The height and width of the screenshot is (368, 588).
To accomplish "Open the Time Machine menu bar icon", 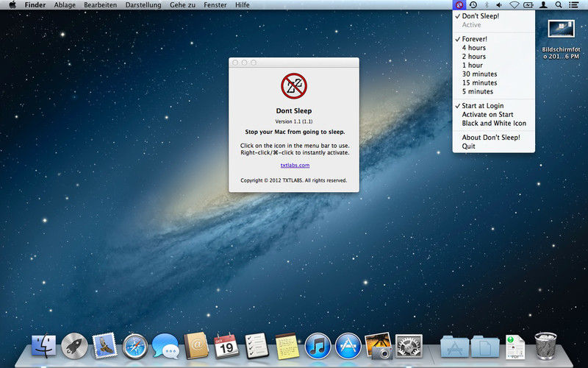I will pyautogui.click(x=473, y=5).
